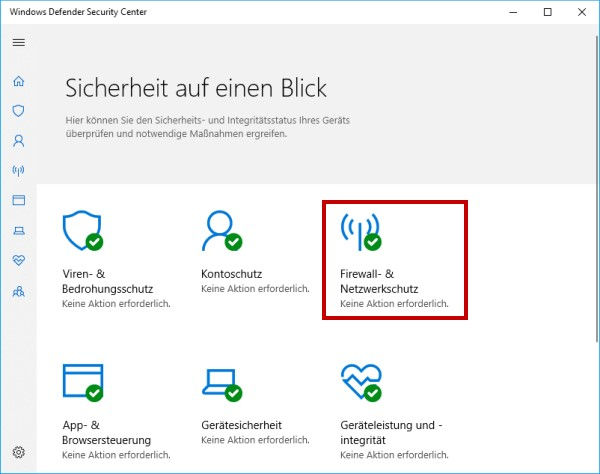Open sidebar account protection person icon

[19, 141]
